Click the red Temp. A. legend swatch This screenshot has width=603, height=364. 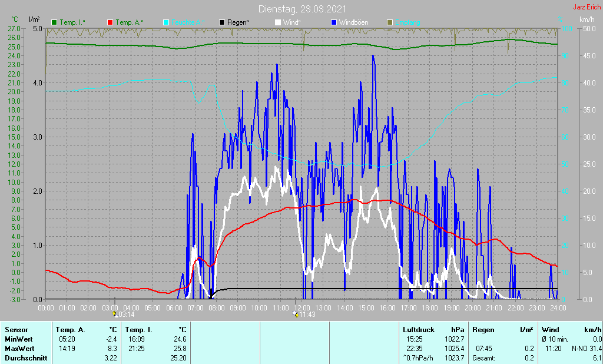110,23
